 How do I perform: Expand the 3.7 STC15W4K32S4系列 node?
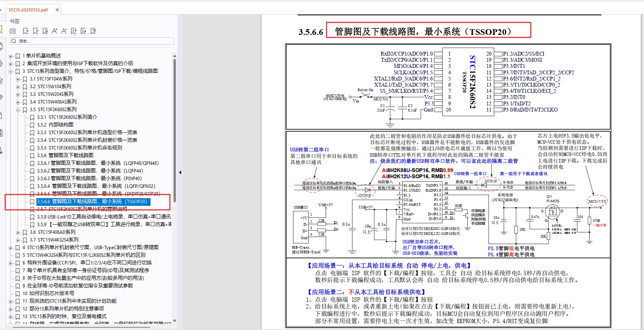pyautogui.click(x=18, y=240)
